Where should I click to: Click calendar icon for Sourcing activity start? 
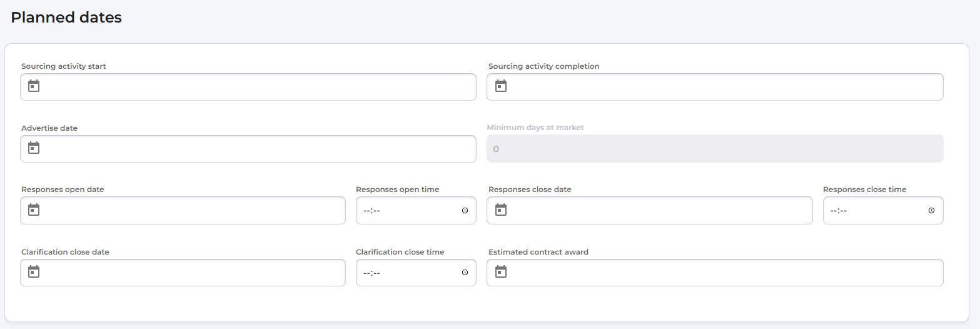click(34, 86)
